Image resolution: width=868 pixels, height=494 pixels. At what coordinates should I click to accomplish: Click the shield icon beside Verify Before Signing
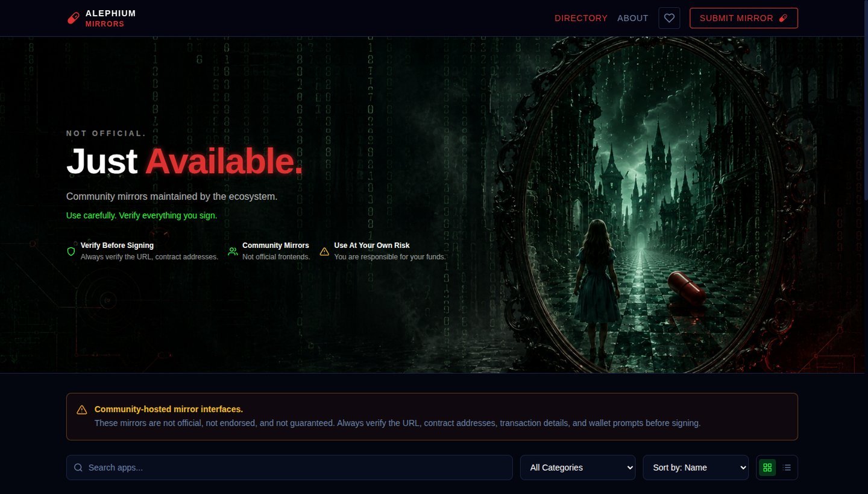click(71, 251)
